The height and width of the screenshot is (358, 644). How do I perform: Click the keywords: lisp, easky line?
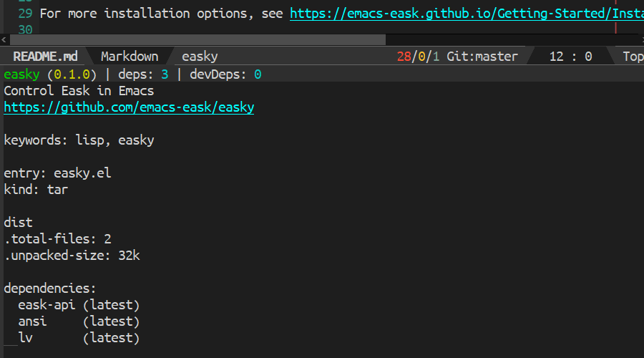click(79, 140)
